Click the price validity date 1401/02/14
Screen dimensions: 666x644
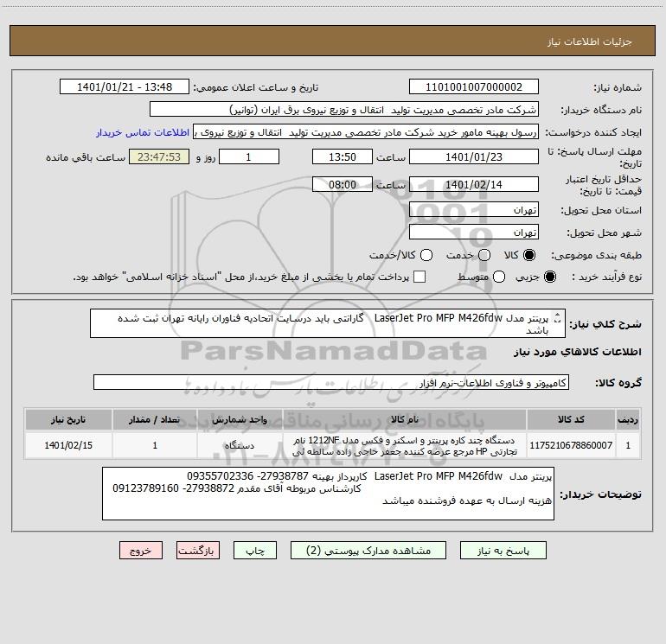tap(474, 185)
